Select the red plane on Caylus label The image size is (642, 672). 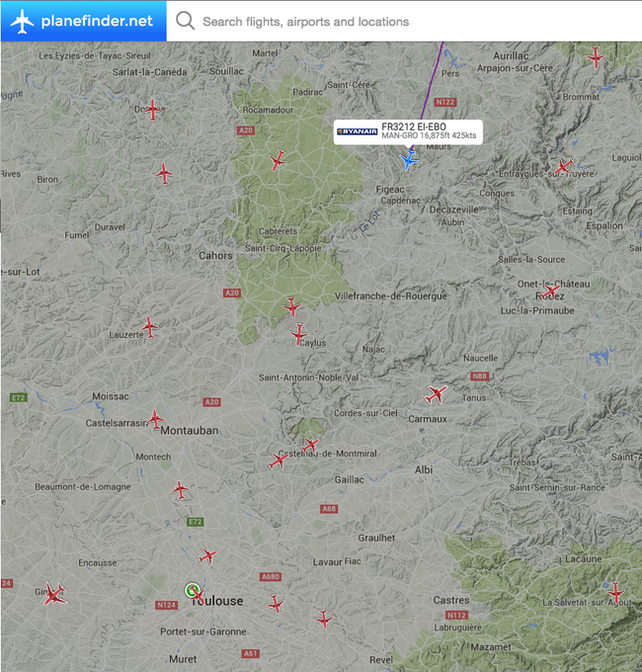(x=298, y=334)
